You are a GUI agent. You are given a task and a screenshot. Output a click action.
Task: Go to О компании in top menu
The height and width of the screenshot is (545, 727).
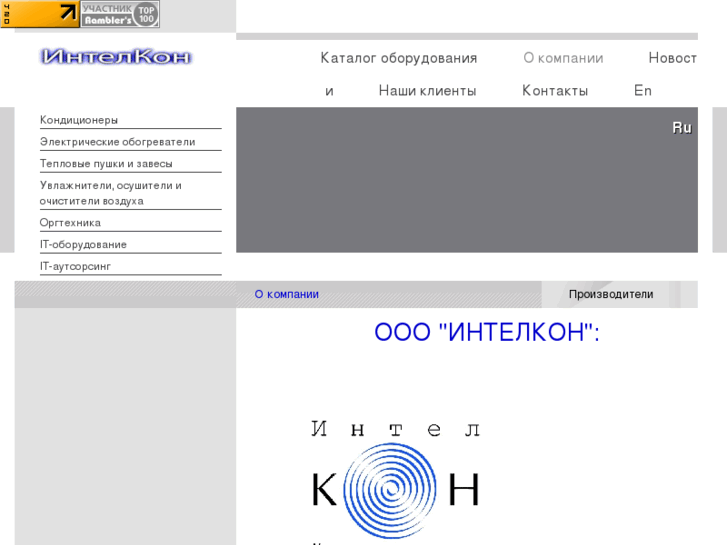(563, 58)
